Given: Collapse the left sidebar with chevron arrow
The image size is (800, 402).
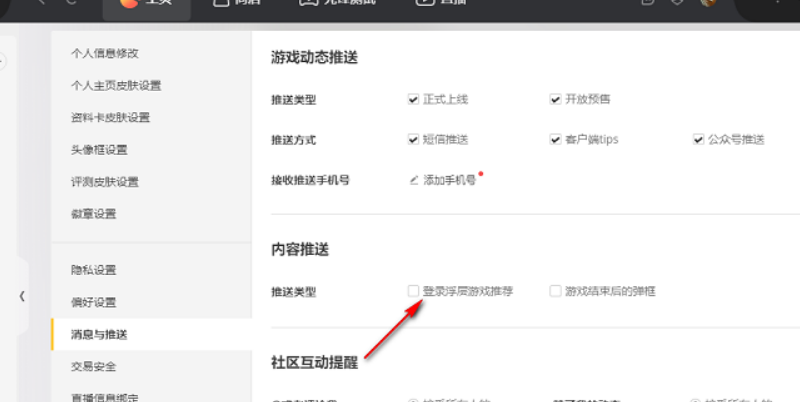Looking at the screenshot, I should pos(22,296).
